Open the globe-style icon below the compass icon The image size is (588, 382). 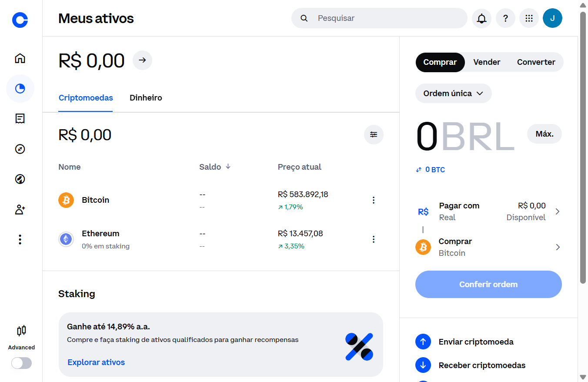[x=20, y=179]
